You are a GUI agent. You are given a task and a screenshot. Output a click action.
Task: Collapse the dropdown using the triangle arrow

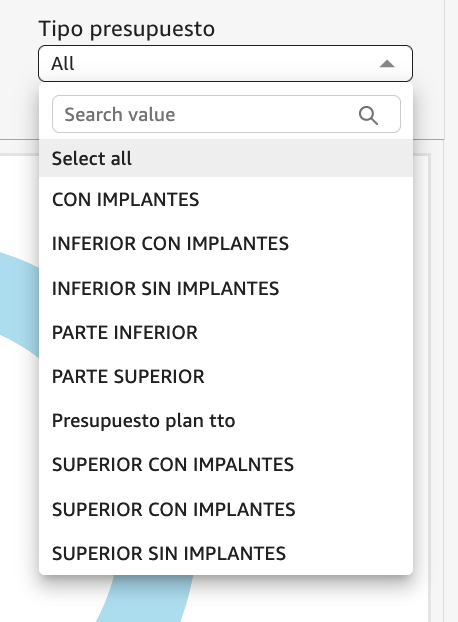coord(387,64)
